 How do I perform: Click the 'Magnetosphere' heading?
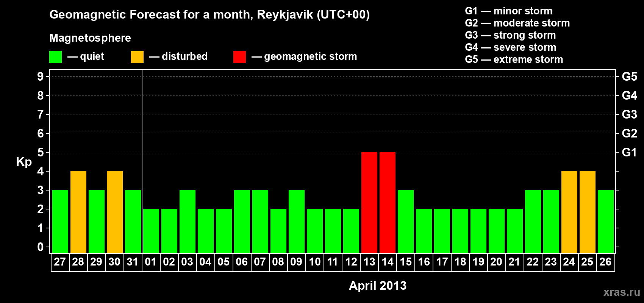click(x=90, y=38)
